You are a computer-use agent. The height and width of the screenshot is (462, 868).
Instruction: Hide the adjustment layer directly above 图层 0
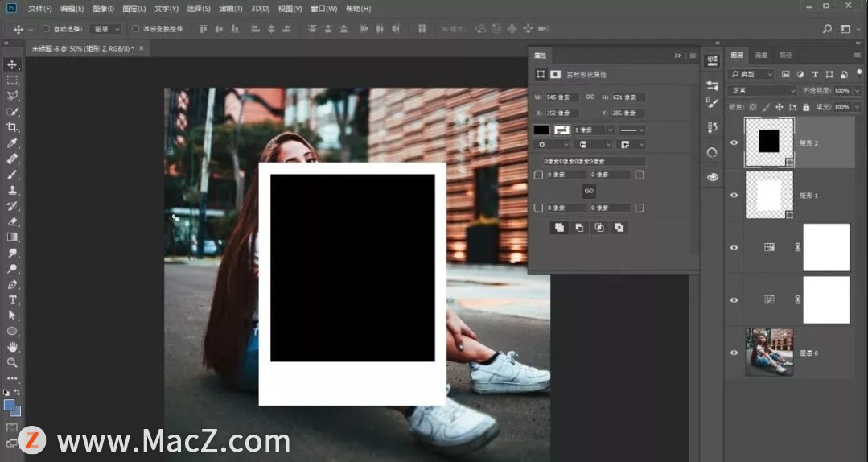point(734,299)
